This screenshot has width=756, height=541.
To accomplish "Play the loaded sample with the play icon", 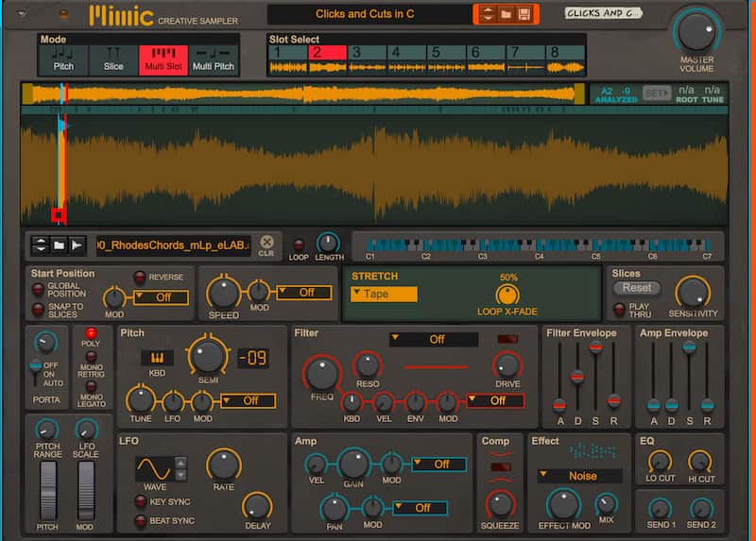I will click(77, 245).
